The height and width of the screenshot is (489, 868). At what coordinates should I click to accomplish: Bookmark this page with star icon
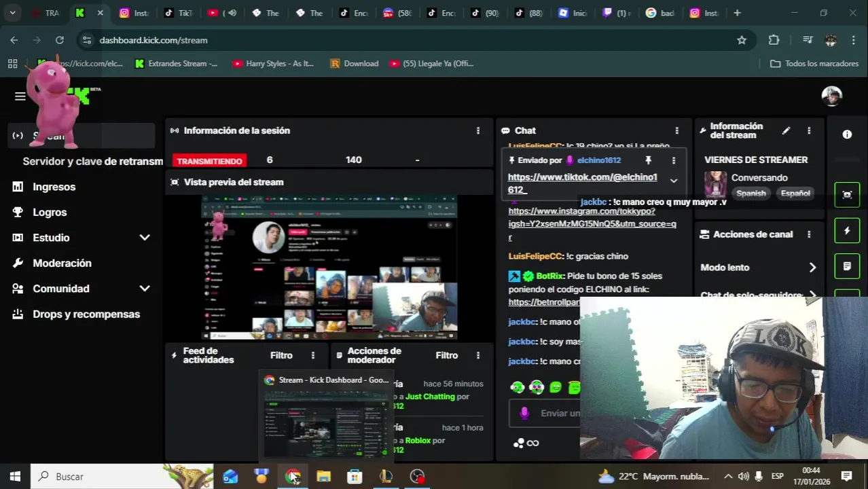point(742,40)
